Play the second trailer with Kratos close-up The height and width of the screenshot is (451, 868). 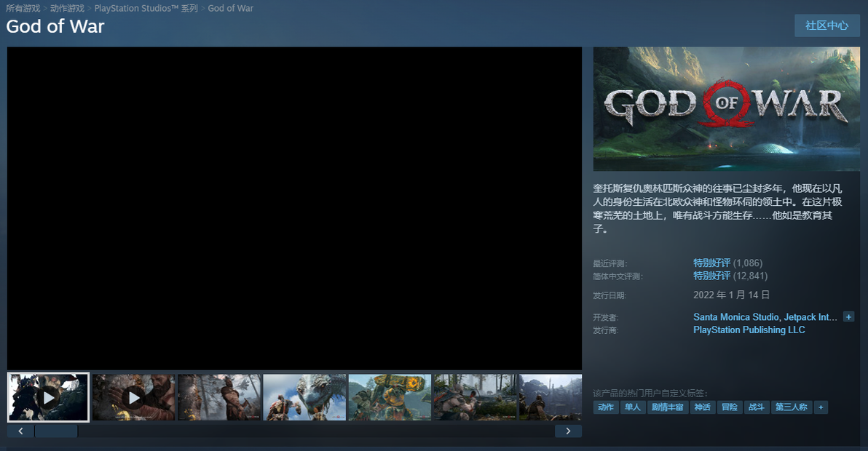pyautogui.click(x=133, y=397)
